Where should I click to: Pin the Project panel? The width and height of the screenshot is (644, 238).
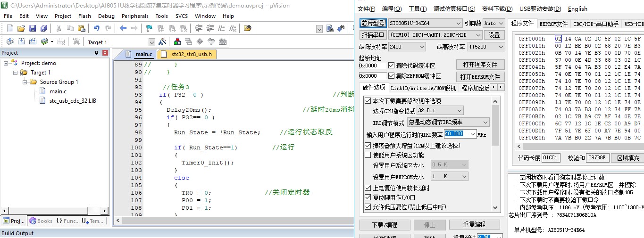97,53
